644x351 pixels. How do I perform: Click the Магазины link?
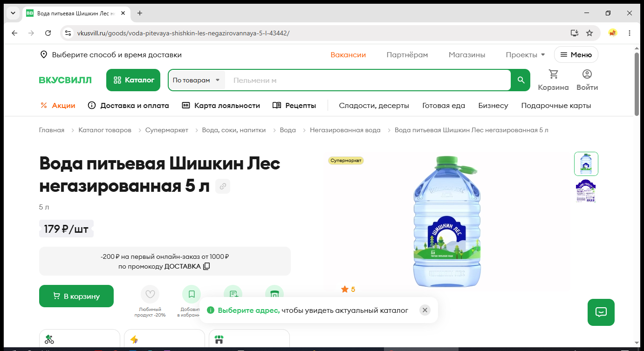(x=467, y=55)
